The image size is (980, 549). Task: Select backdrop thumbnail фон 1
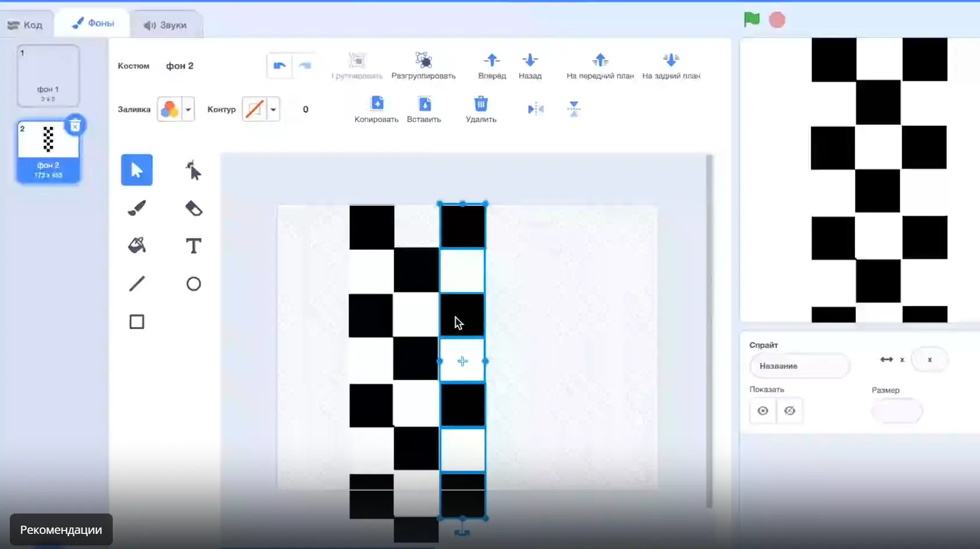(48, 76)
